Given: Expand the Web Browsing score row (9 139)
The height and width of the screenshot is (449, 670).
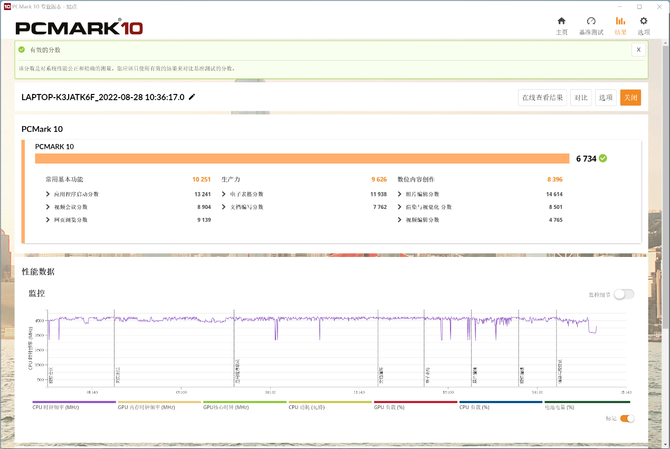Looking at the screenshot, I should [x=128, y=220].
